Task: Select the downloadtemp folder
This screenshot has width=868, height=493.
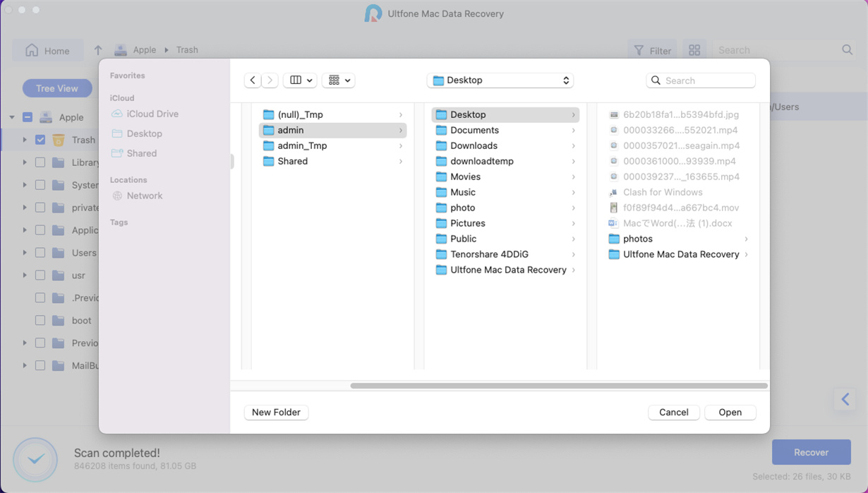Action: coord(505,161)
